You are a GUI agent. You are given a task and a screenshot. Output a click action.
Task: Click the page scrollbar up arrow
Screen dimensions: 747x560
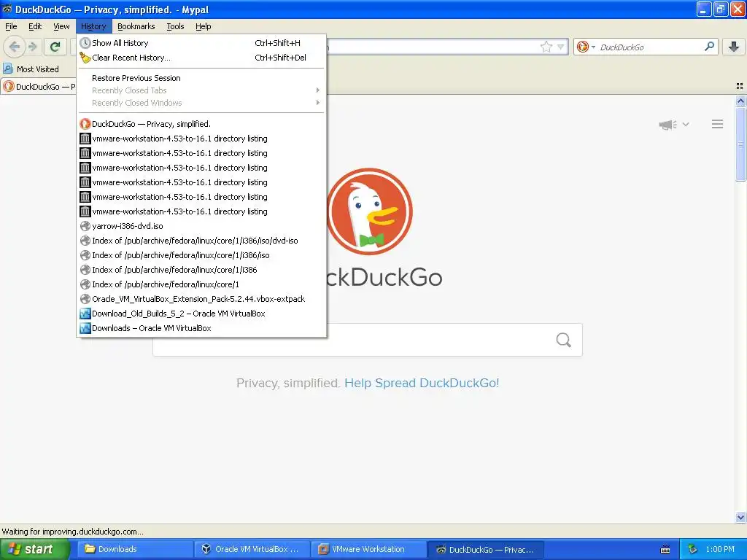point(740,101)
